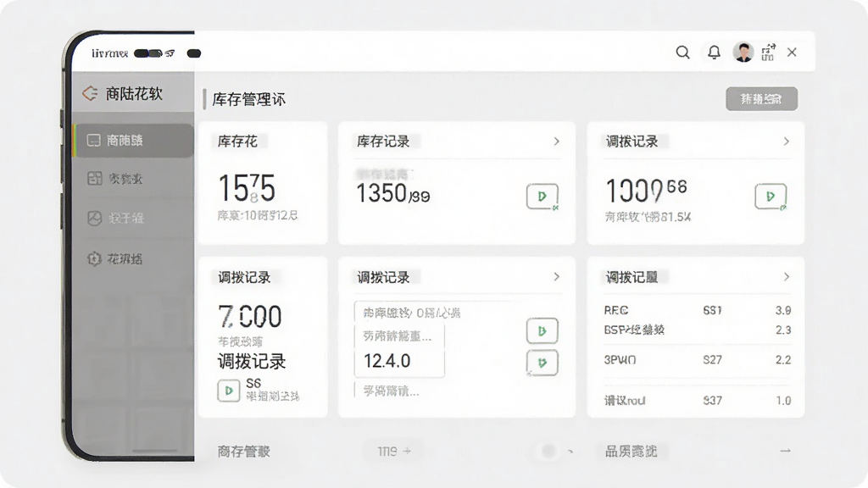Close the panel with the X icon
This screenshot has width=868, height=488.
tap(792, 52)
